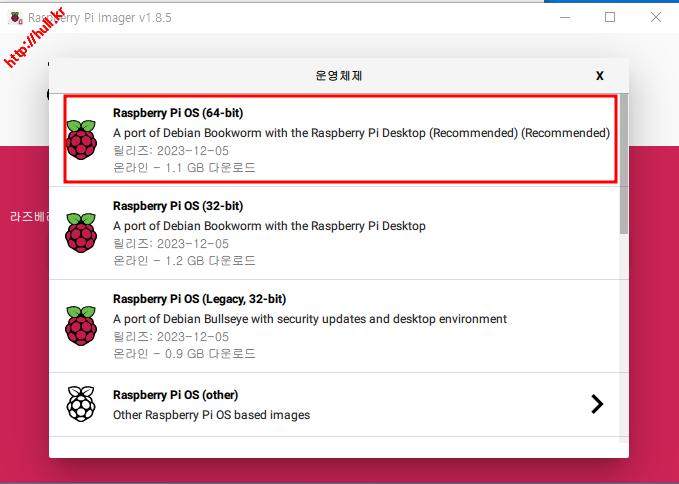This screenshot has height=484, width=679.
Task: Minimize the Raspberry Pi Imager window
Action: tap(565, 17)
